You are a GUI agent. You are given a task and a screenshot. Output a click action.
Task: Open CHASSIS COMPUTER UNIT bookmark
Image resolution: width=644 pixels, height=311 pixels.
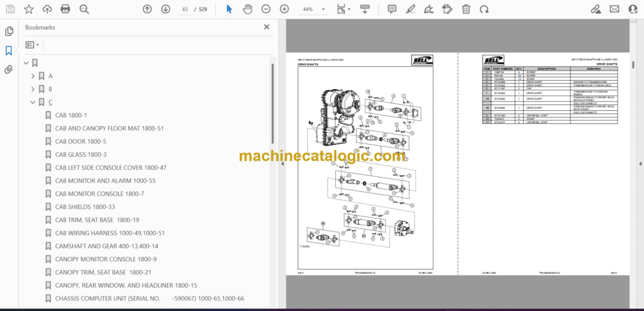point(150,298)
